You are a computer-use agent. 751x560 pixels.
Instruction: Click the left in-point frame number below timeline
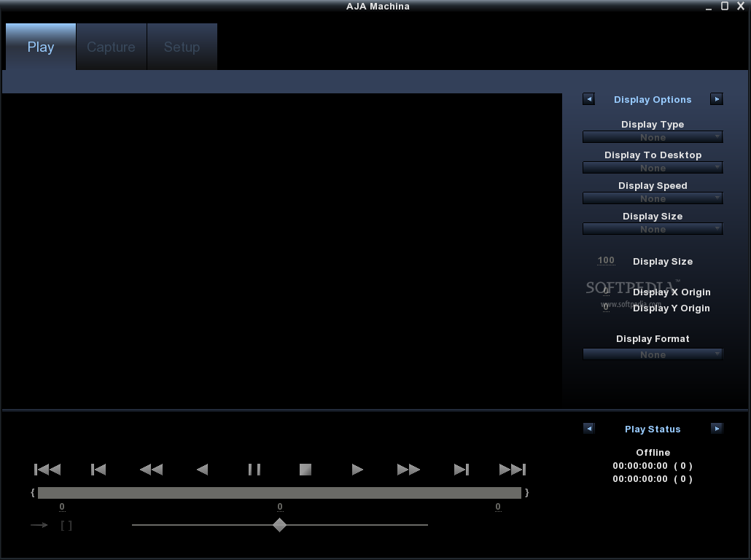click(x=62, y=507)
